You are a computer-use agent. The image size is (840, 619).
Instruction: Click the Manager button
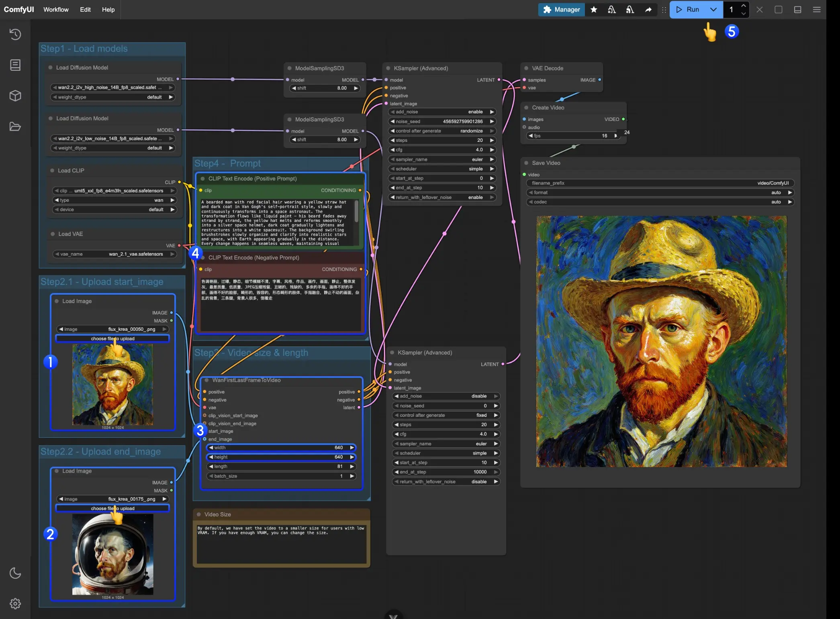tap(561, 10)
